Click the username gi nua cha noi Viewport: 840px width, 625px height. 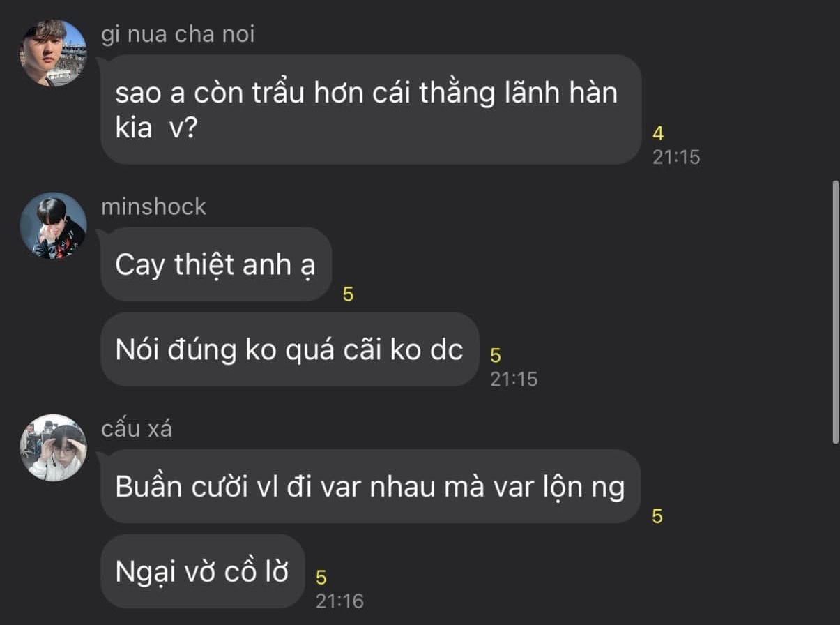tap(178, 34)
